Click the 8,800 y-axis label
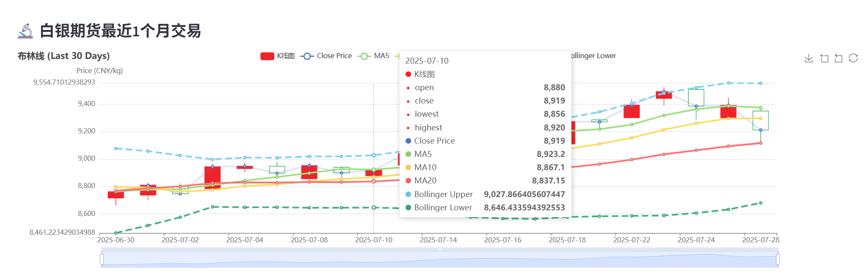This screenshot has height=280, width=868. tap(86, 186)
